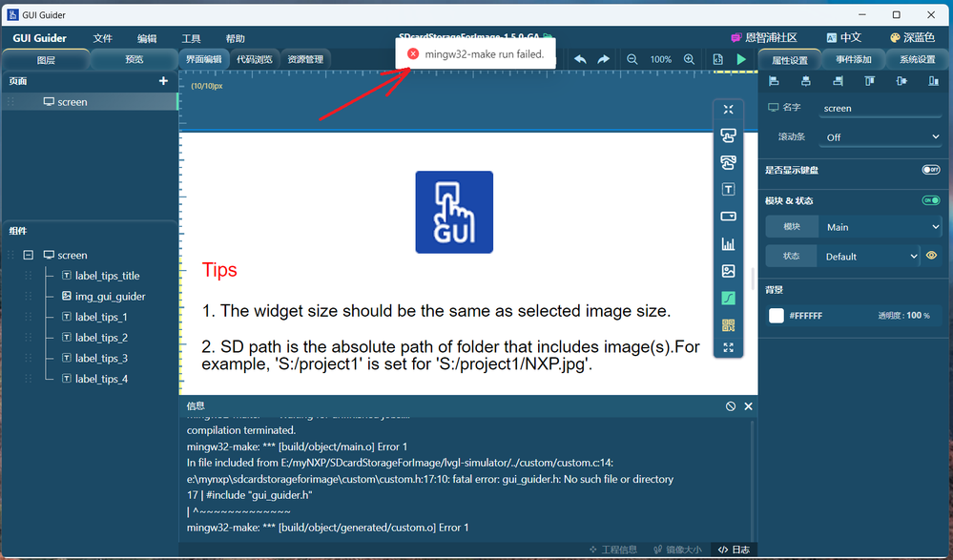Select the green curve widget tool
Image resolution: width=953 pixels, height=560 pixels.
(728, 298)
